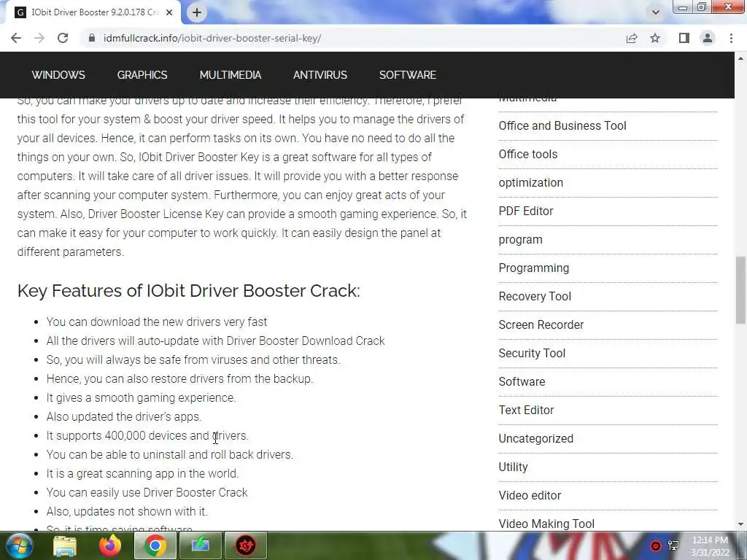
Task: Click 'It gives a smooth gaming experience.'
Action: 141,397
